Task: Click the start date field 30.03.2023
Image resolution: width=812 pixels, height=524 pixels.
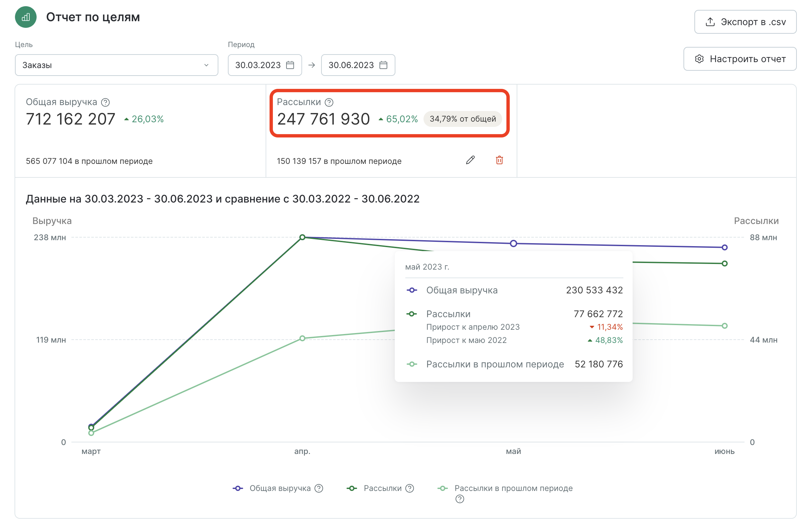Action: click(x=265, y=65)
